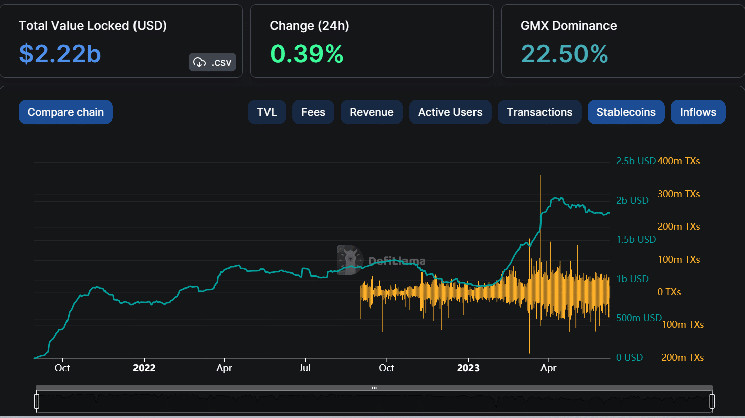
Task: Click the 2b USD y-axis label
Action: pyautogui.click(x=634, y=201)
